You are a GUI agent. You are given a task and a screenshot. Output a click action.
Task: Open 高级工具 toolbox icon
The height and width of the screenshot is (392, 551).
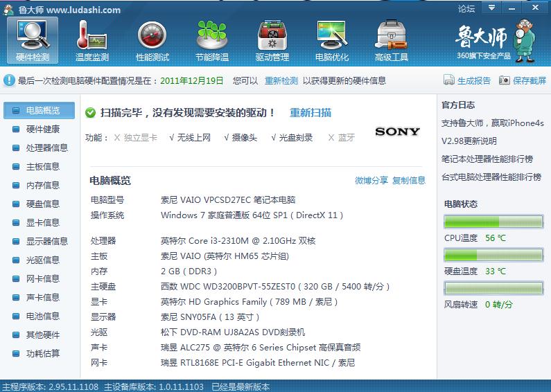click(x=392, y=40)
